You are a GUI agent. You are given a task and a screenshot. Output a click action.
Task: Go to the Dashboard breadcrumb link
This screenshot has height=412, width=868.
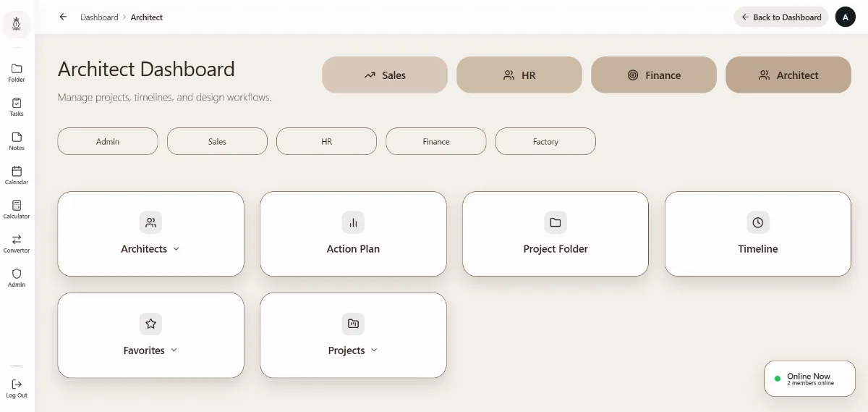pyautogui.click(x=99, y=17)
